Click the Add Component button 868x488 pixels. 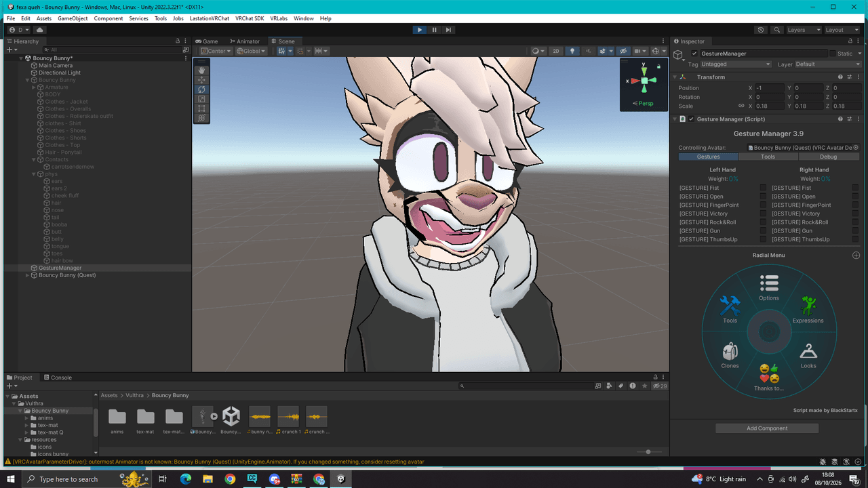coord(767,428)
